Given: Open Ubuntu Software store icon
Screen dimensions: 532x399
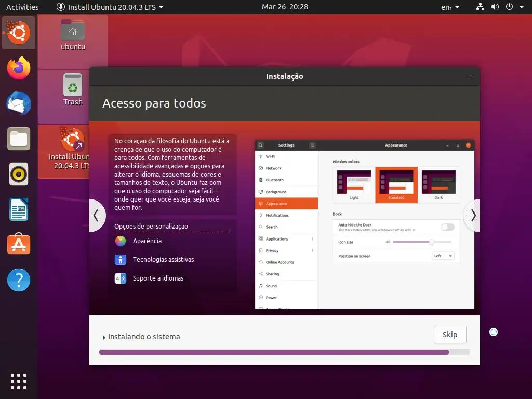Looking at the screenshot, I should pos(19,244).
